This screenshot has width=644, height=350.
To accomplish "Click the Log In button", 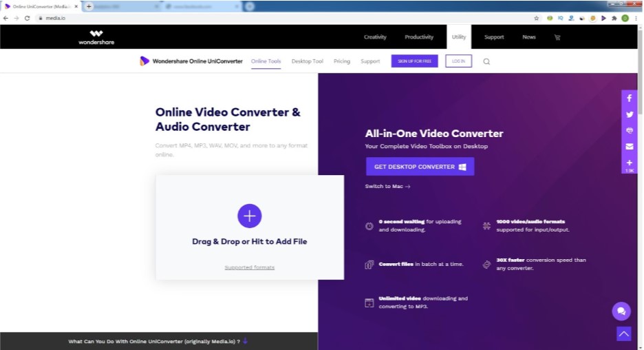I will point(458,61).
